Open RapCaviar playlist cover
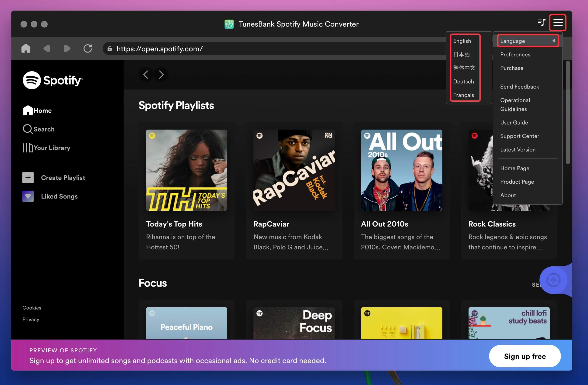Viewport: 588px width, 385px height. [294, 170]
